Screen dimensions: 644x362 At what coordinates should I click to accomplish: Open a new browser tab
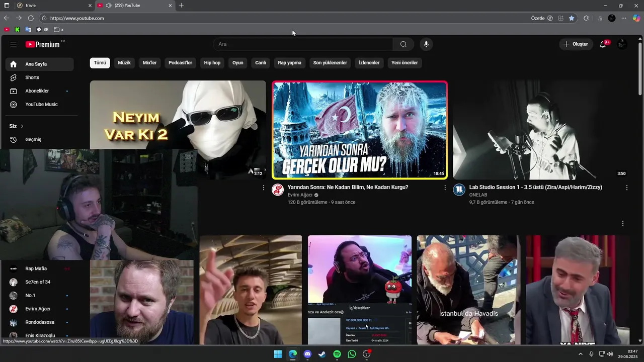(181, 6)
